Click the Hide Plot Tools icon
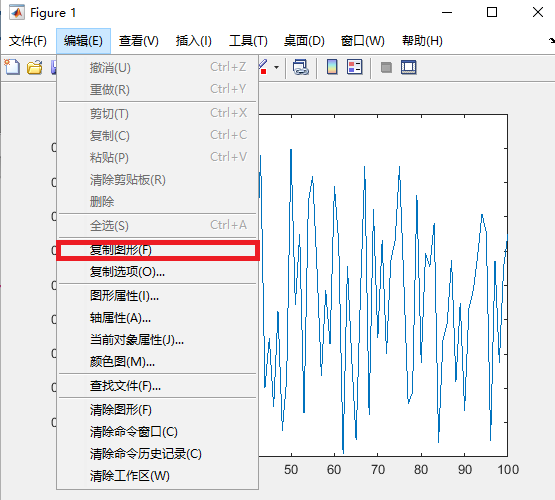Viewport: 555px width, 500px height. (386, 67)
